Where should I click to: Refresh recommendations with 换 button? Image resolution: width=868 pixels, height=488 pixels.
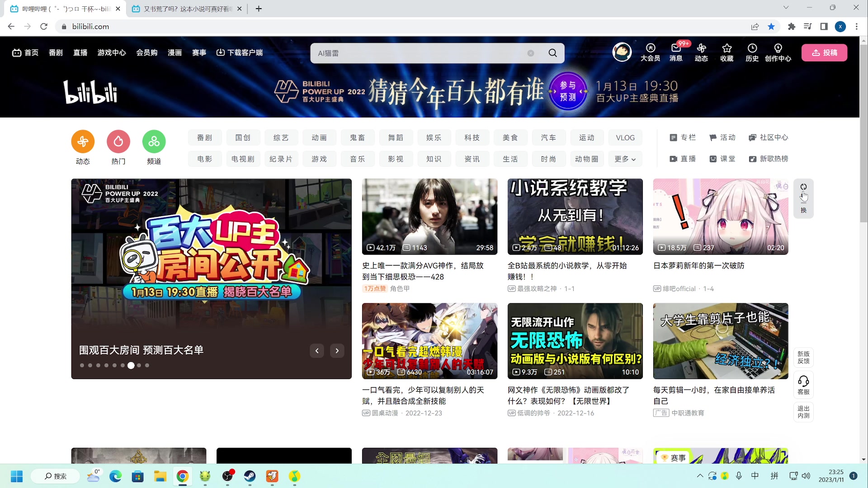click(x=803, y=198)
